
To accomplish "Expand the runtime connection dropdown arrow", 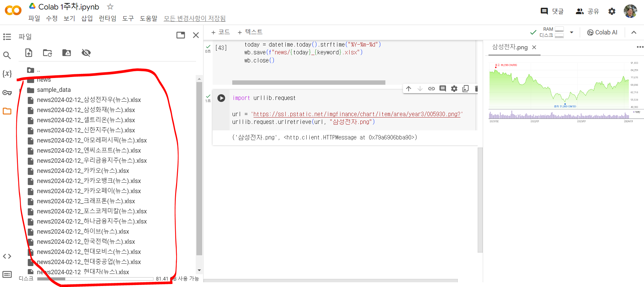I will point(572,32).
